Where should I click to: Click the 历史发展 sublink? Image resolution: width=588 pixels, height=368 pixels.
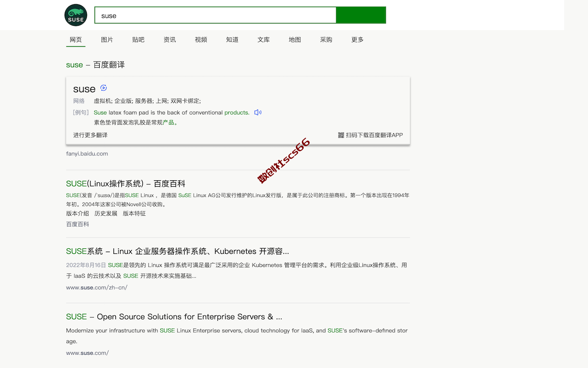106,213
